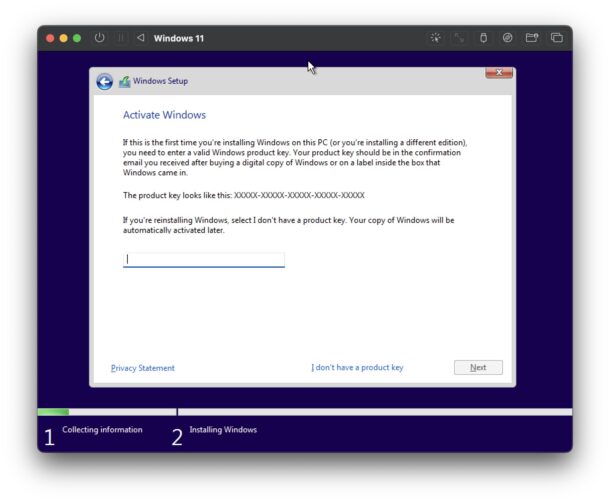This screenshot has width=610, height=502.
Task: Open the shared folder icon
Action: [532, 38]
